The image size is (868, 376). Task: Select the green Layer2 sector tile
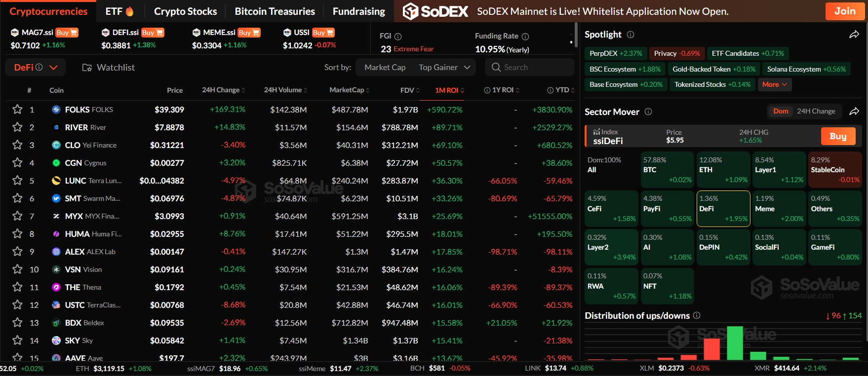point(611,247)
